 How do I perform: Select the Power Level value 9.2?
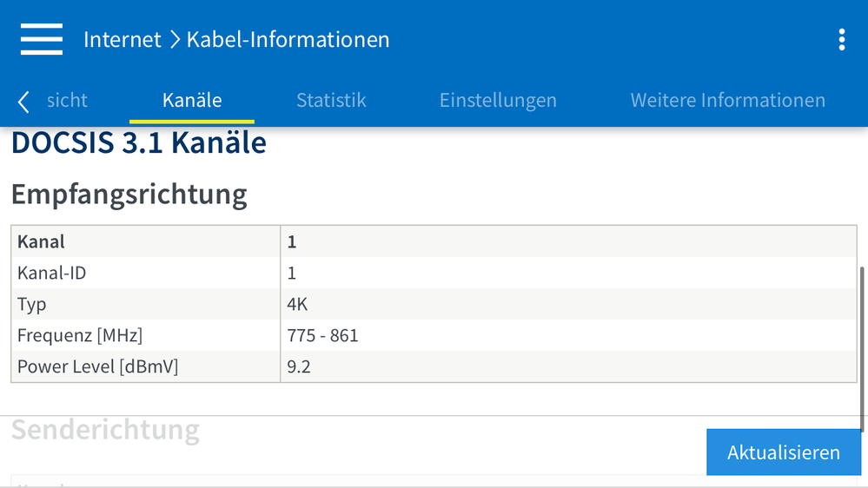coord(299,366)
